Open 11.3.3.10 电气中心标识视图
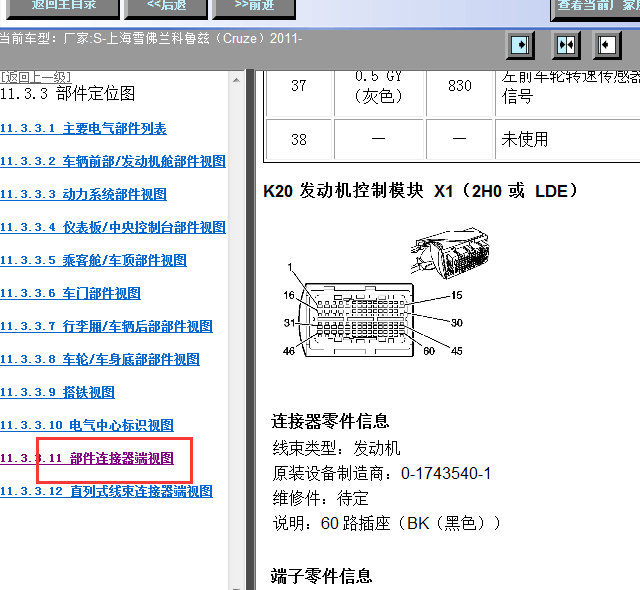The width and height of the screenshot is (640, 590). point(87,426)
